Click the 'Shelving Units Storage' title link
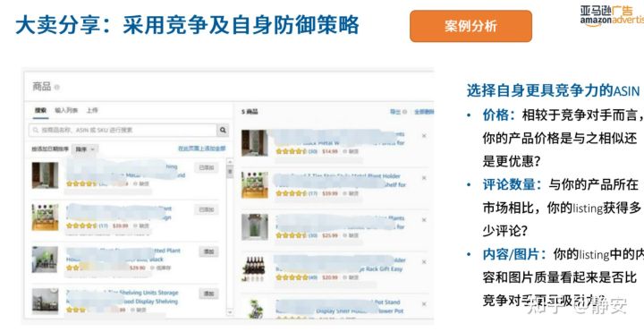The height and width of the screenshot is (332, 644). (149, 293)
